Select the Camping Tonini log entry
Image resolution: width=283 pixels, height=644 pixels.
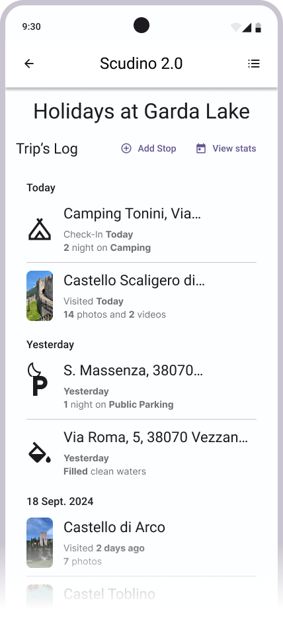pyautogui.click(x=141, y=230)
